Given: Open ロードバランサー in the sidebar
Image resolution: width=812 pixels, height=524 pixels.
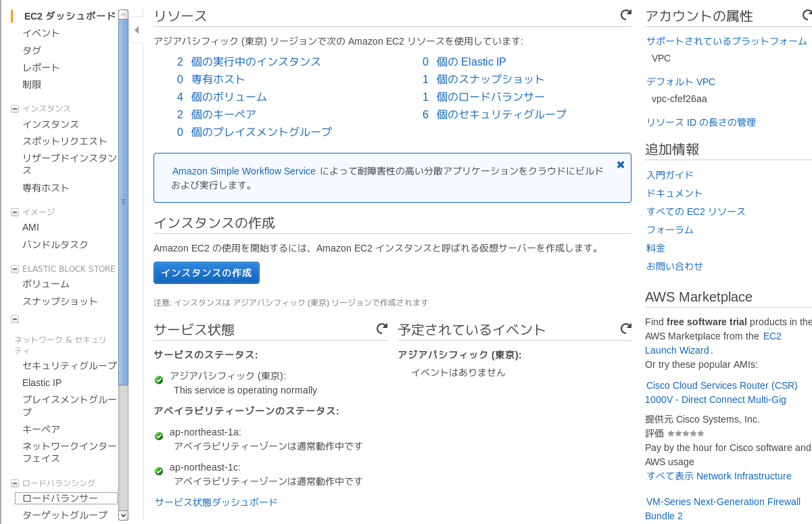Looking at the screenshot, I should [60, 498].
